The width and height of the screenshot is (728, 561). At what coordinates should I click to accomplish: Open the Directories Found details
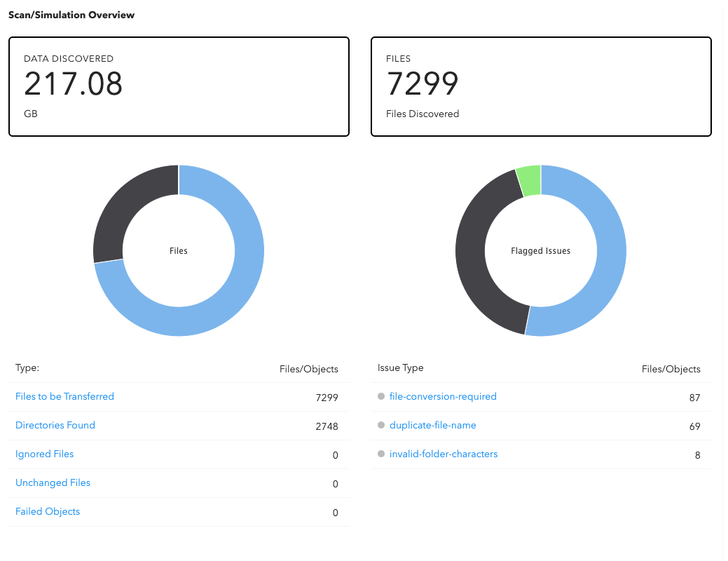coord(55,425)
